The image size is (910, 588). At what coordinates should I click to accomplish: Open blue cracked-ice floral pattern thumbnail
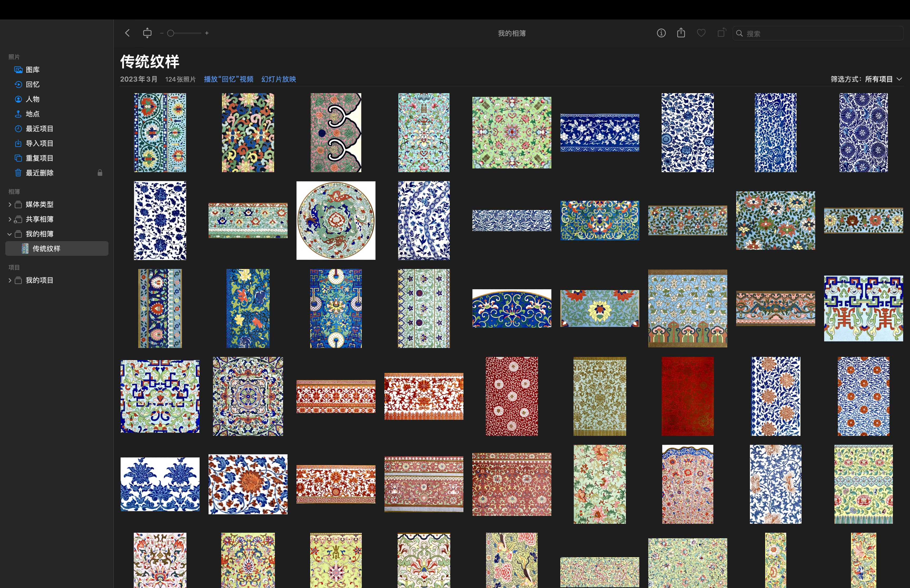pos(687,308)
